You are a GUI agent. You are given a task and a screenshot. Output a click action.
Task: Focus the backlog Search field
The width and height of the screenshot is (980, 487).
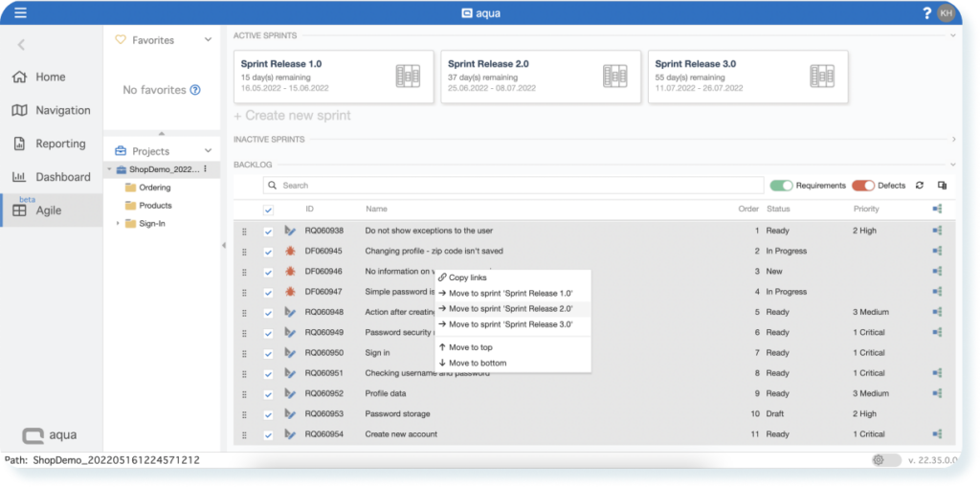click(x=513, y=185)
